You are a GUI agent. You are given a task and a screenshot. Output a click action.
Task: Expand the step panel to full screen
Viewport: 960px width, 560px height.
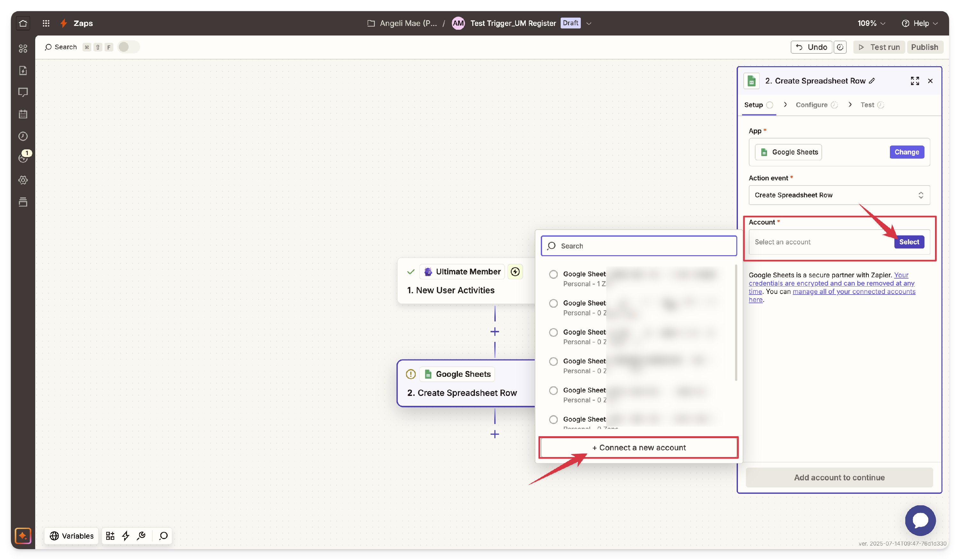(x=915, y=81)
